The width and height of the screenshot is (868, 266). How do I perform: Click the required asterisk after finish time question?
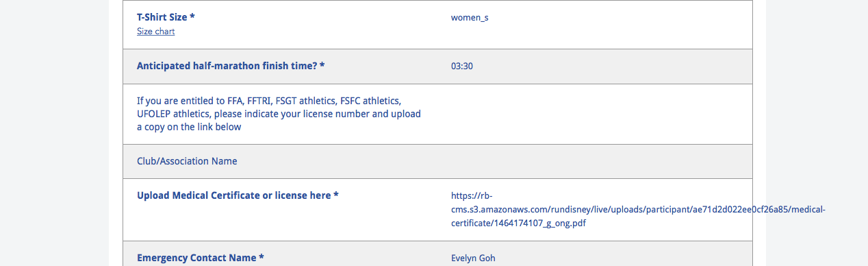pos(322,66)
